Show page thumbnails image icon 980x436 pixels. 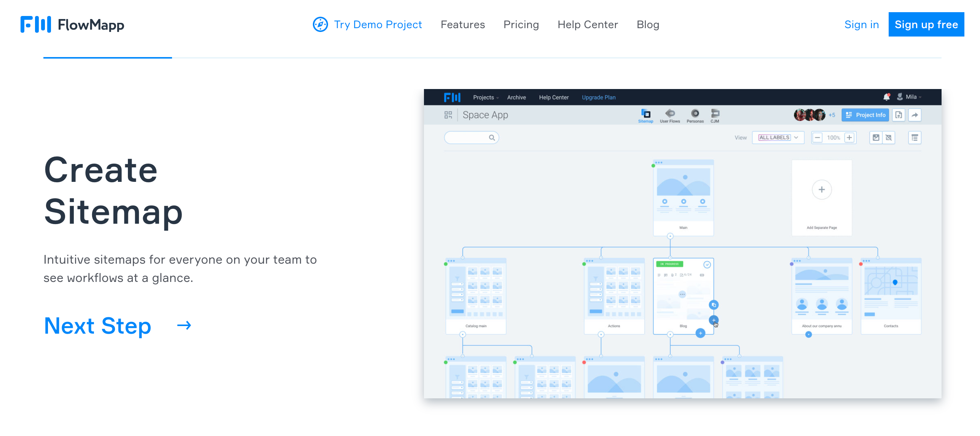click(876, 138)
